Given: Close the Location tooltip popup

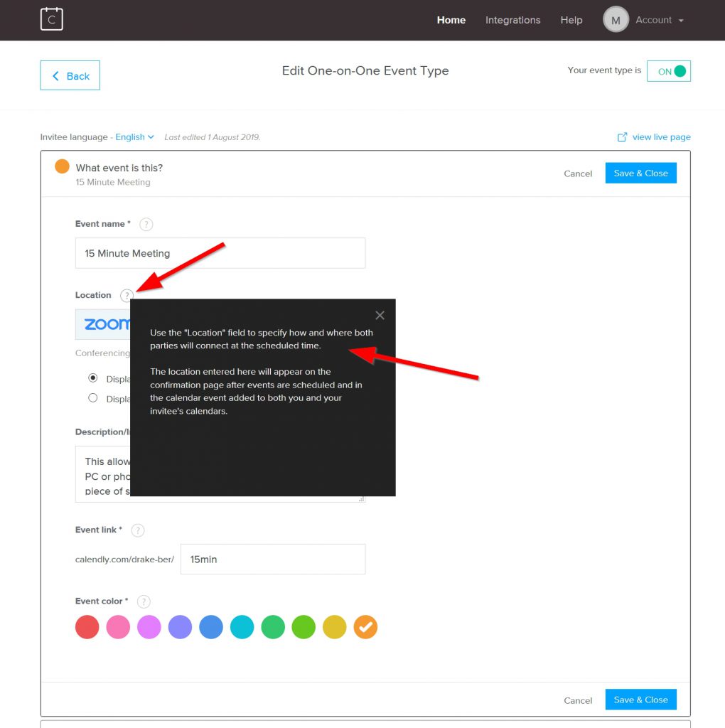Looking at the screenshot, I should click(x=380, y=316).
